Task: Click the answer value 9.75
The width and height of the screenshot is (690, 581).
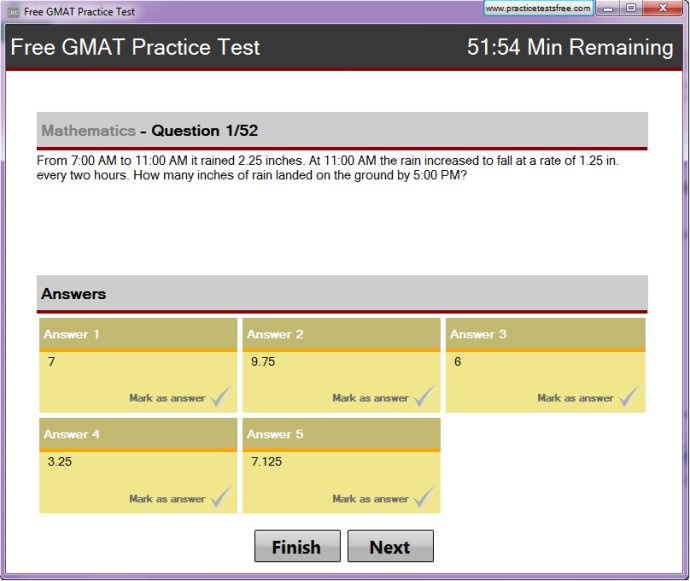Action: [x=263, y=362]
